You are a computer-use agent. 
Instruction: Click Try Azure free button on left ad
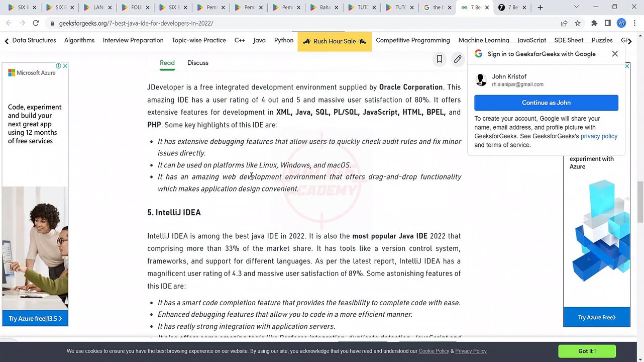pos(35,318)
